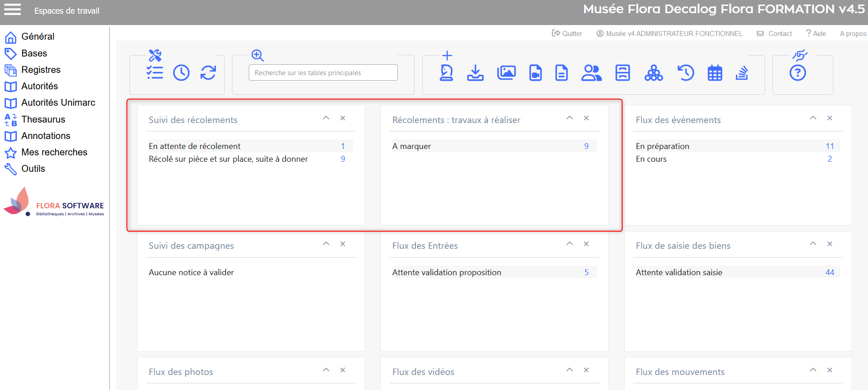Click the main tables search field
This screenshot has width=868, height=390.
point(323,73)
